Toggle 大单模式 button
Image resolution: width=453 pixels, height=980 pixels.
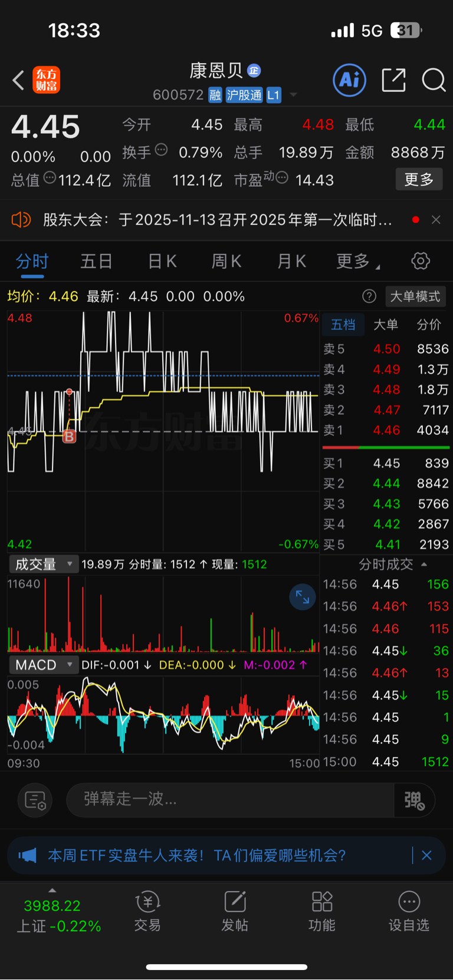click(x=416, y=296)
